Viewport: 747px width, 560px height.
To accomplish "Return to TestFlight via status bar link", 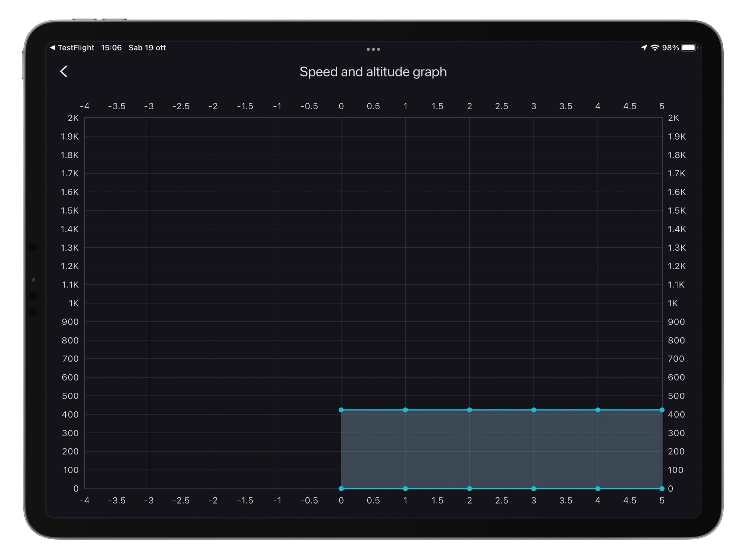I will click(72, 47).
